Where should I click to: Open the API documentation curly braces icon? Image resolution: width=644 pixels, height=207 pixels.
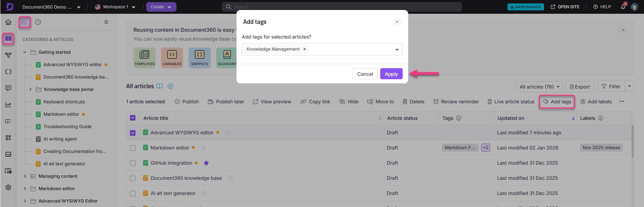coord(8,72)
